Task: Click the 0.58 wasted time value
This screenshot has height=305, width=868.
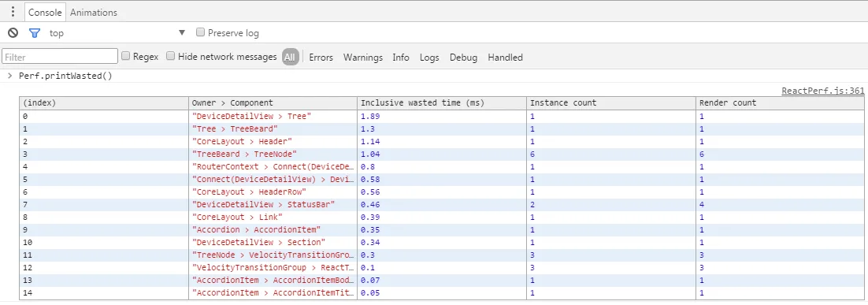Action: pyautogui.click(x=369, y=180)
